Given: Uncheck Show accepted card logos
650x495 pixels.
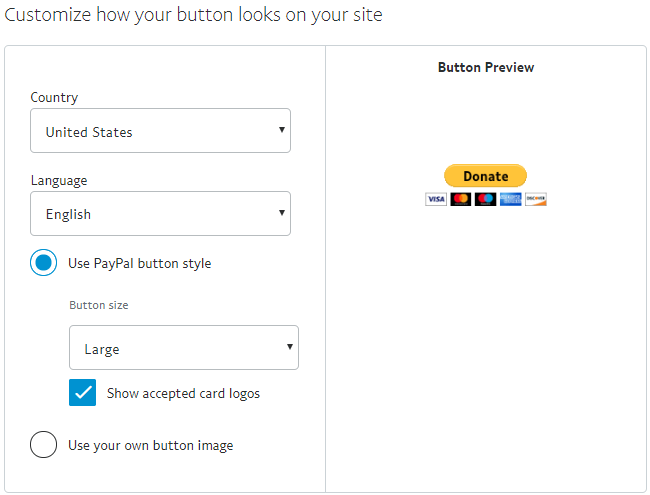Looking at the screenshot, I should pyautogui.click(x=82, y=393).
